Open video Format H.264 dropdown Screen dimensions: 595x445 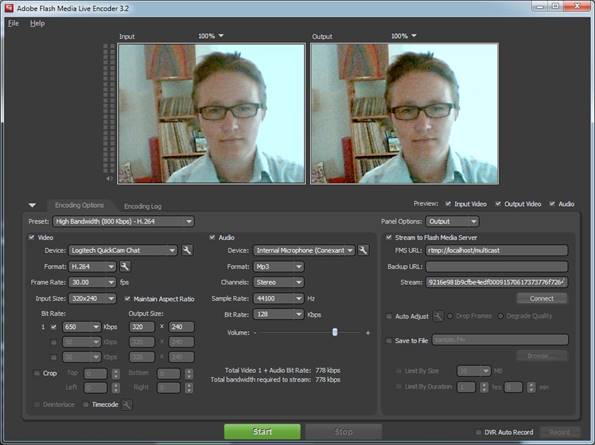click(x=92, y=267)
